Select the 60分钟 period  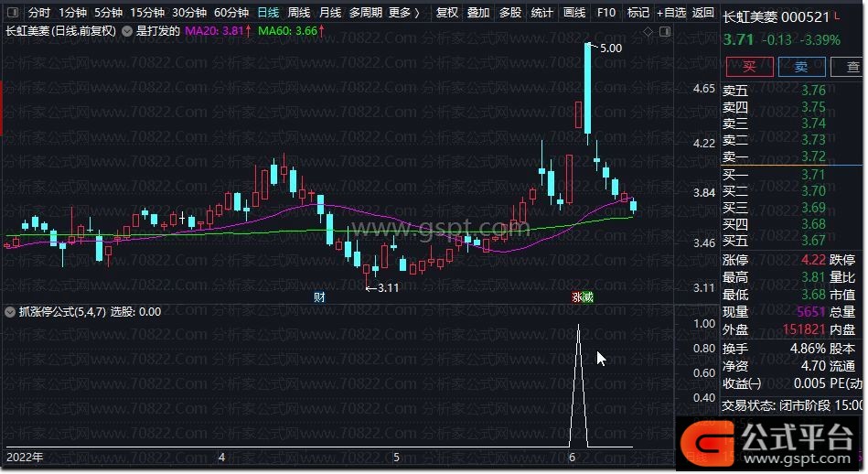point(231,12)
